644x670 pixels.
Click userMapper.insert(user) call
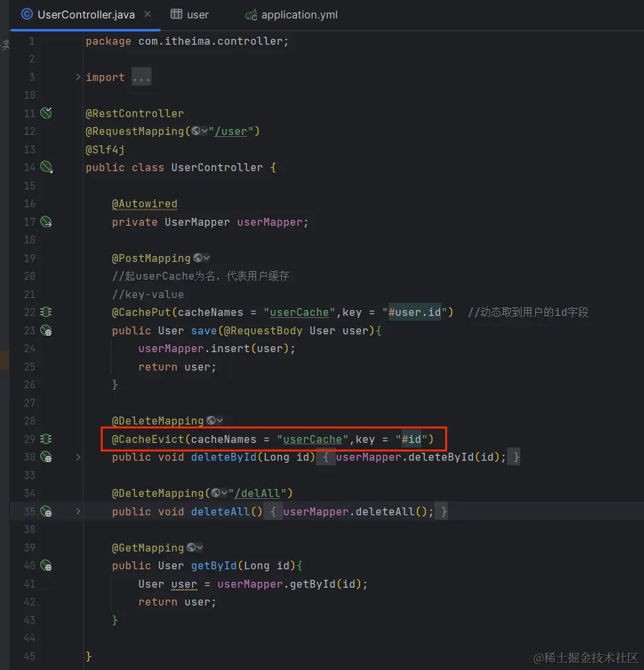pos(217,349)
